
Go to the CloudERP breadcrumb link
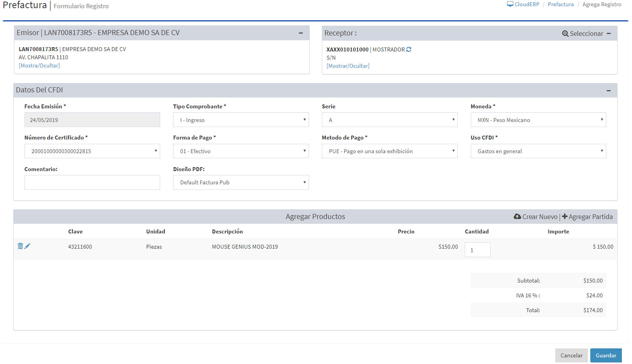pyautogui.click(x=527, y=4)
